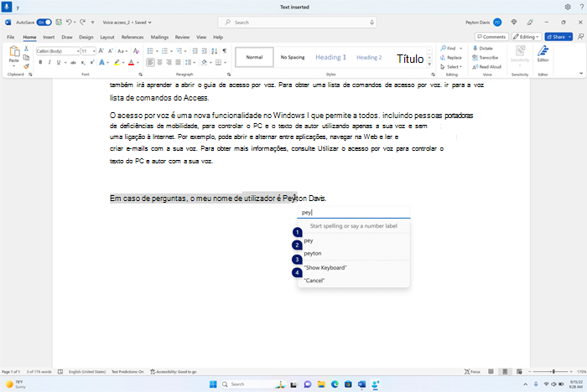Image resolution: width=587 pixels, height=392 pixels.
Task: Clear all formatting icon
Action: point(136,51)
